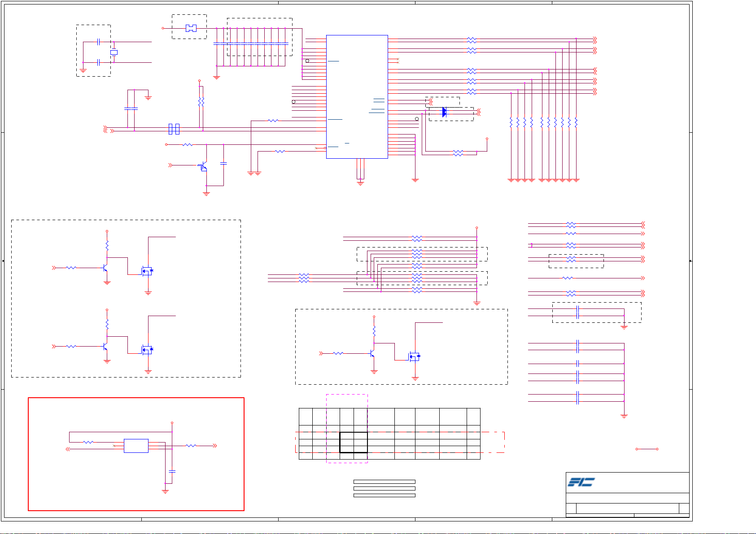Select the vertical dual resistor pack above the bus lines
756x534 pixels.
click(x=201, y=102)
